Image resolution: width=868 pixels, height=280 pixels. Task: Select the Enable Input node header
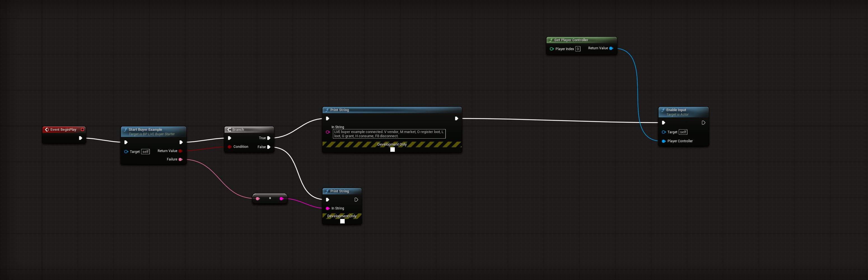684,112
